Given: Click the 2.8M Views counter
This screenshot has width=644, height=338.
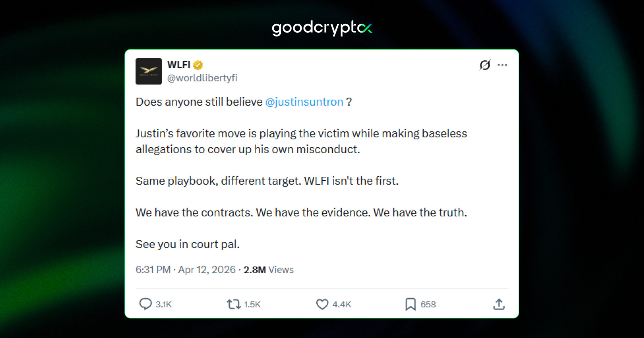Looking at the screenshot, I should pyautogui.click(x=268, y=270).
